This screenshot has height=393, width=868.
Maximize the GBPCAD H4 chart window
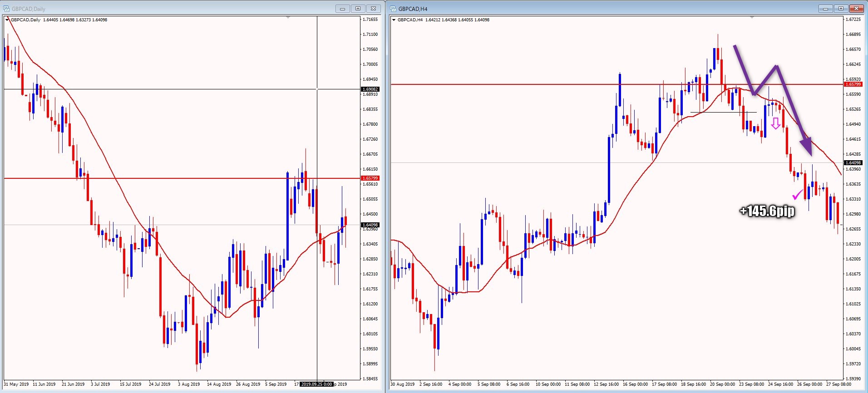pyautogui.click(x=841, y=9)
